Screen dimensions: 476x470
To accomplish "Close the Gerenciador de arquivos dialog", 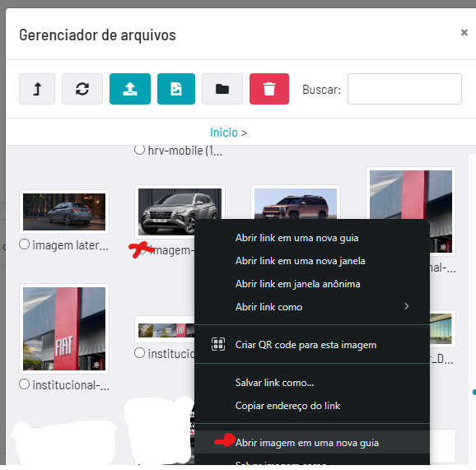I will point(464,32).
